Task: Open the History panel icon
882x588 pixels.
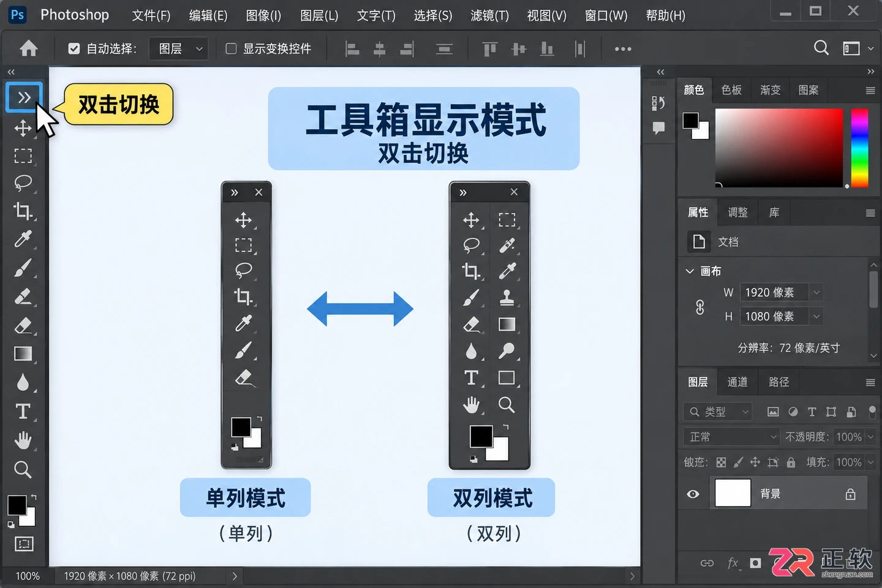Action: (x=658, y=103)
